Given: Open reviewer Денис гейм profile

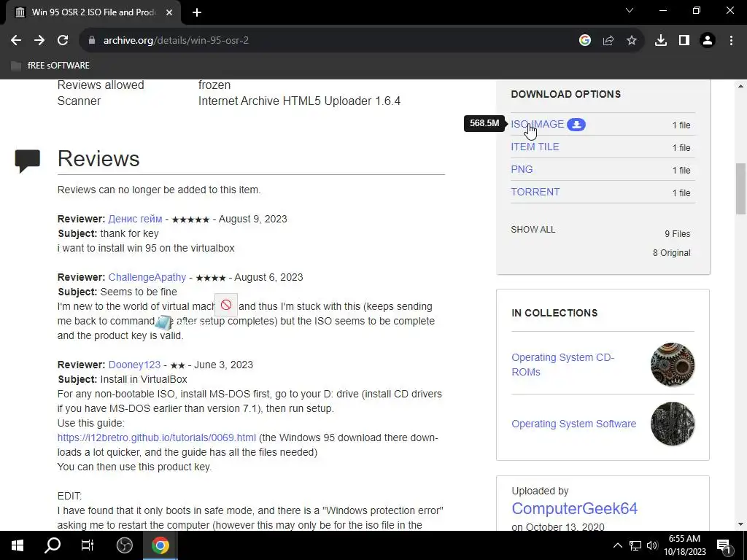Looking at the screenshot, I should (135, 219).
